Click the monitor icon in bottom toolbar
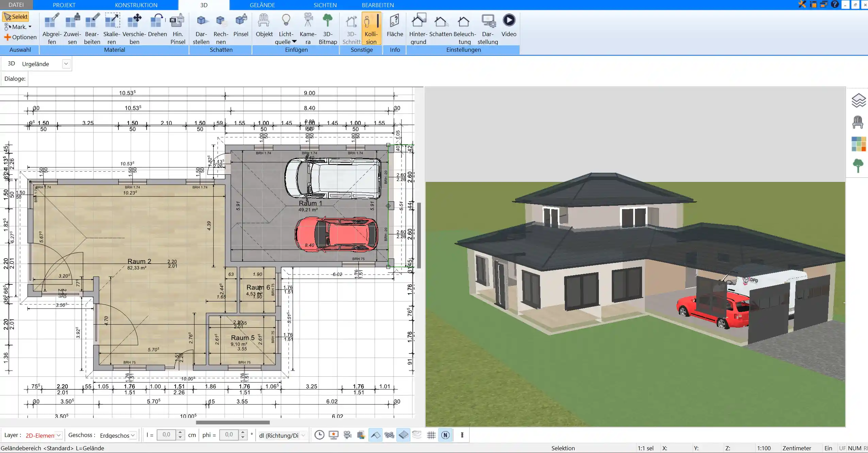The height and width of the screenshot is (453, 868). click(333, 435)
